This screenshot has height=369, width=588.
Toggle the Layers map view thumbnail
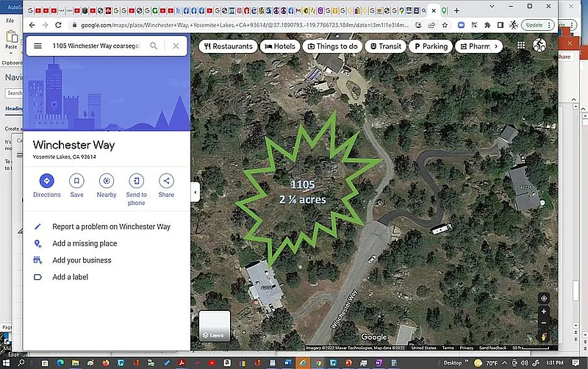point(215,326)
